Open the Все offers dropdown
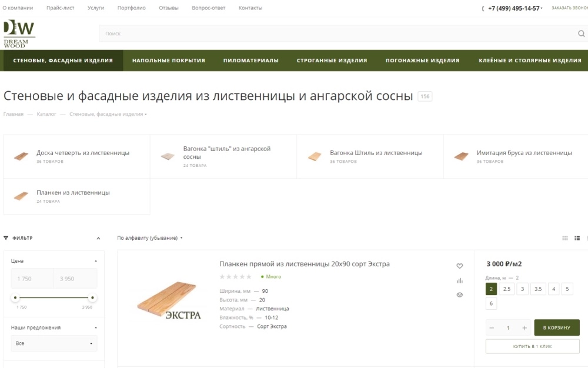Screen dimensions: 588x368 point(54,343)
